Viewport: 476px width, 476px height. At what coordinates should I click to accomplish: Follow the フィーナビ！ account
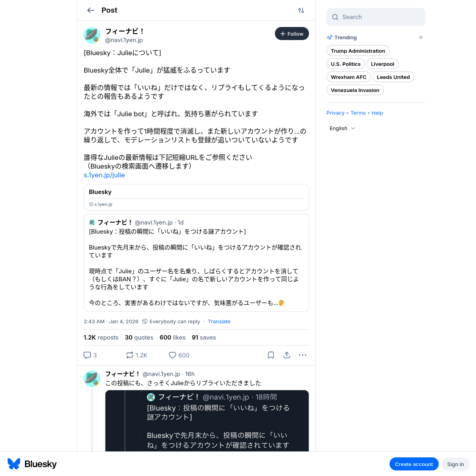[x=292, y=34]
